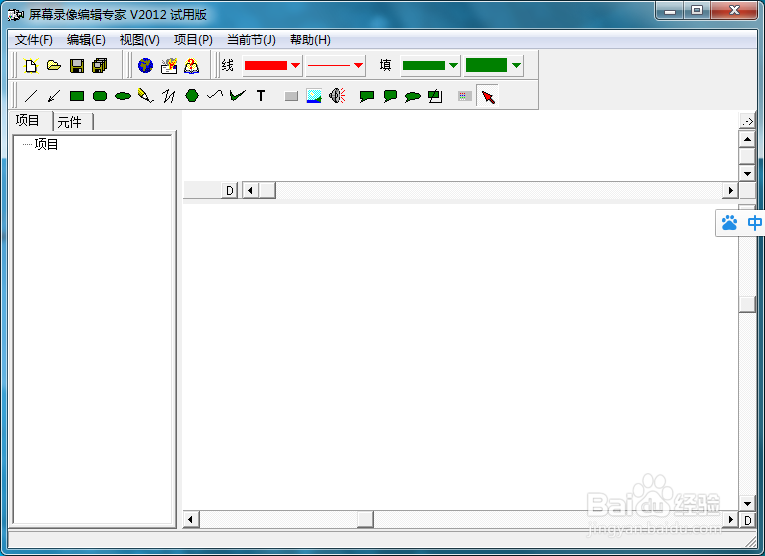Screen dimensions: 765x556
Task: Minimize the screen recording editor window
Action: coord(670,11)
